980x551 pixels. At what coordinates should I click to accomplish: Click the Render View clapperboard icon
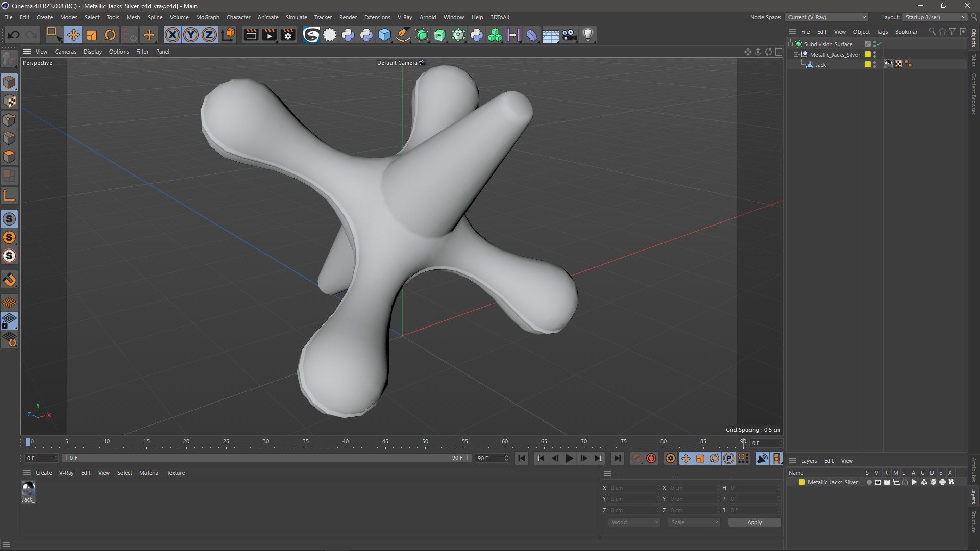point(251,35)
